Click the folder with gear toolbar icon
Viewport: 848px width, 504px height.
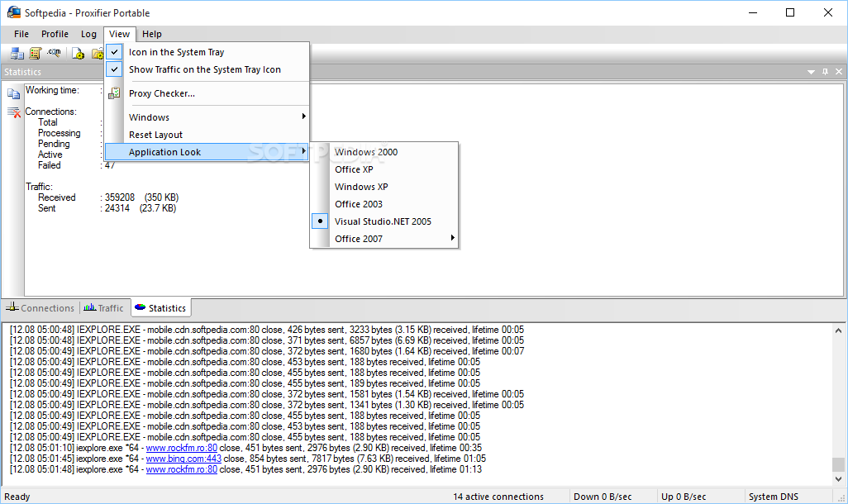coord(98,54)
